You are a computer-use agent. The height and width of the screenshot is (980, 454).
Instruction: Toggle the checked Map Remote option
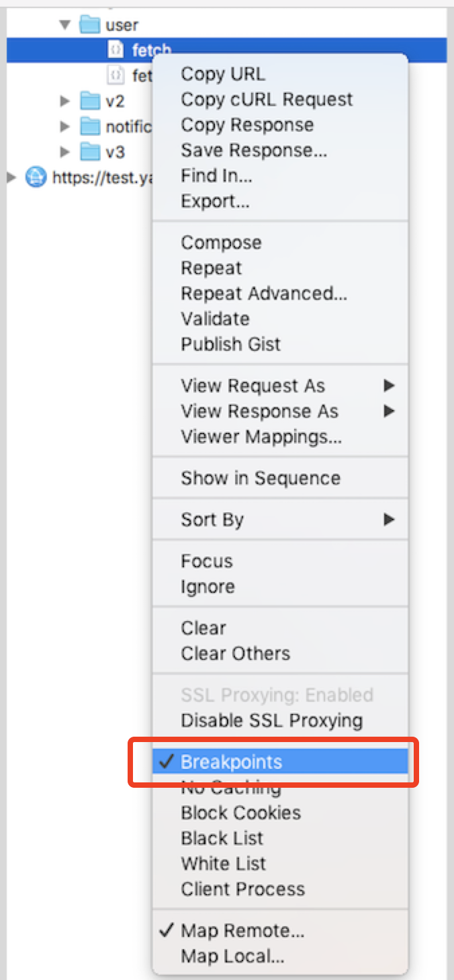[x=242, y=931]
